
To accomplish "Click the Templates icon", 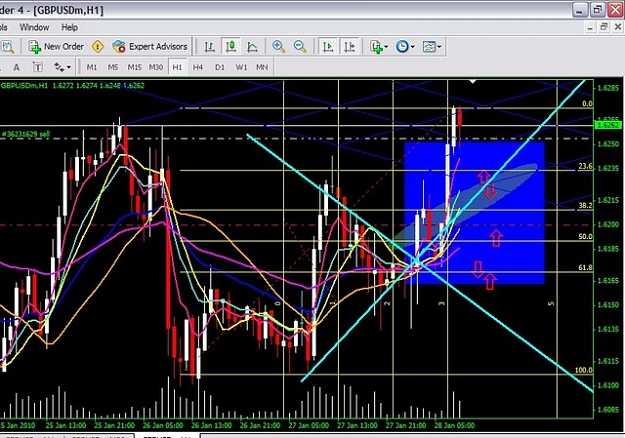I will click(x=429, y=47).
